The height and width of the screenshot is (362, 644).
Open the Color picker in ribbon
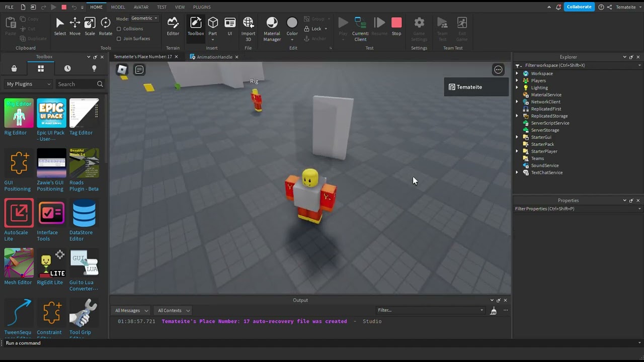[x=292, y=27]
